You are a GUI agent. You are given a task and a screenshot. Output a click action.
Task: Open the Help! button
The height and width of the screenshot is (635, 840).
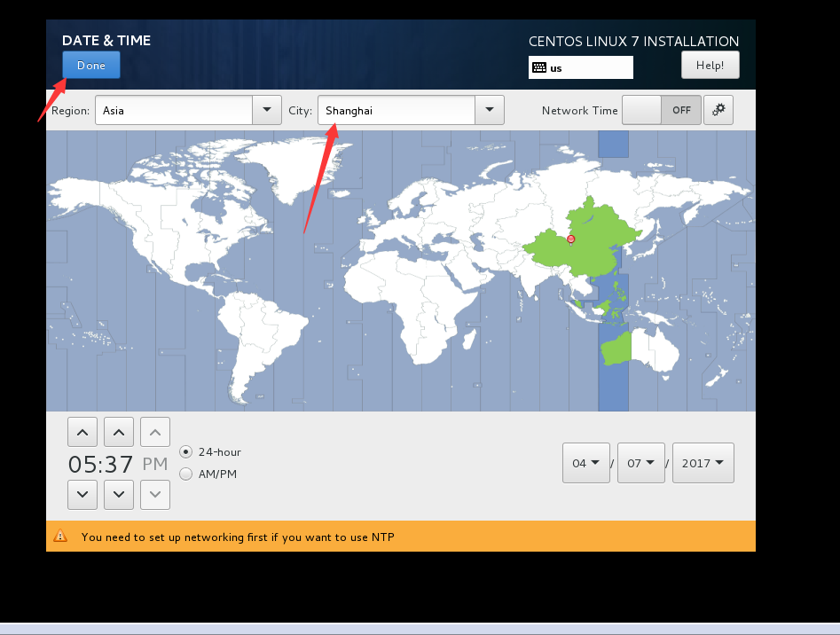click(x=710, y=66)
